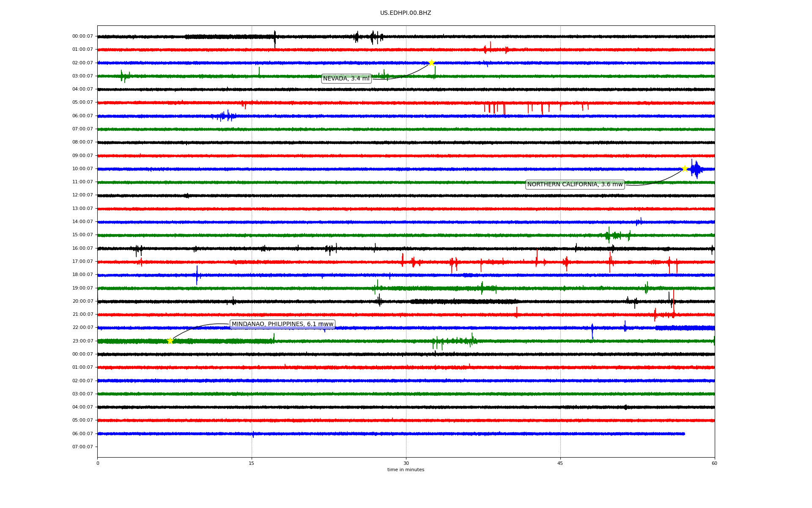The height and width of the screenshot is (508, 812).
Task: Click the 10:00:07 time label
Action: (82, 169)
